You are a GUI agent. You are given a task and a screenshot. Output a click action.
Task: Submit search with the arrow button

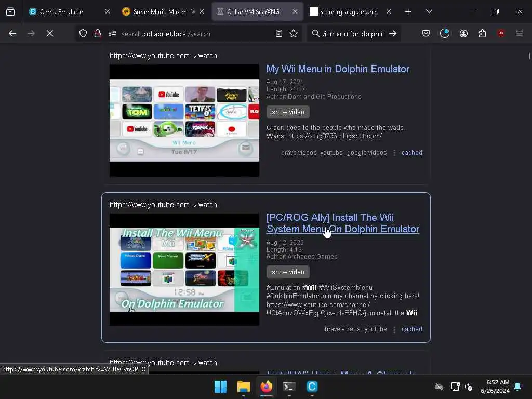pos(393,33)
